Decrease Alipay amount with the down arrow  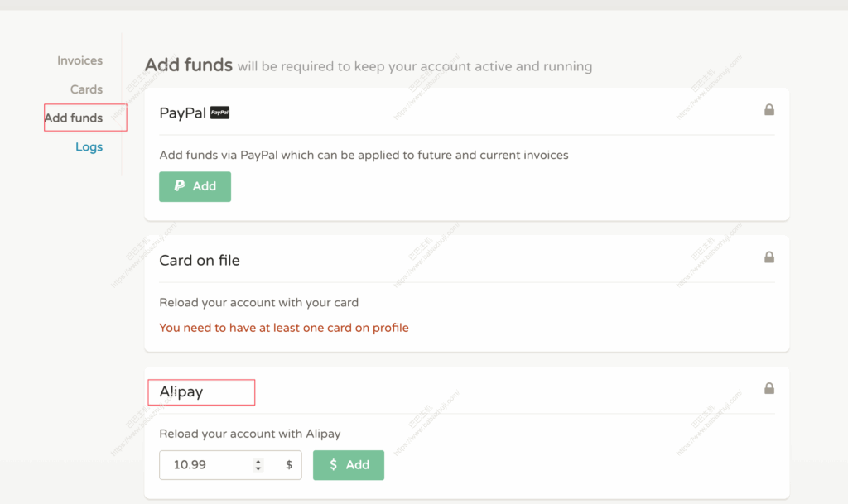(258, 469)
